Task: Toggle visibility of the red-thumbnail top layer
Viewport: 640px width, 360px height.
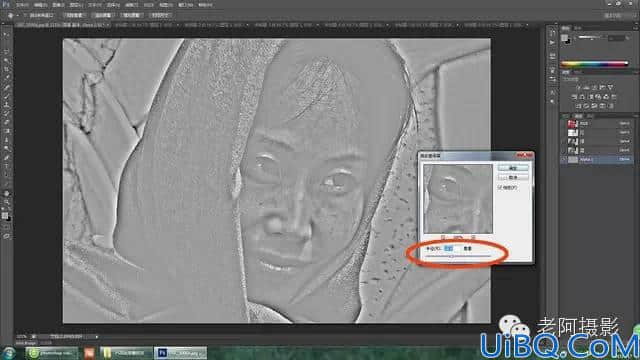Action: 564,123
